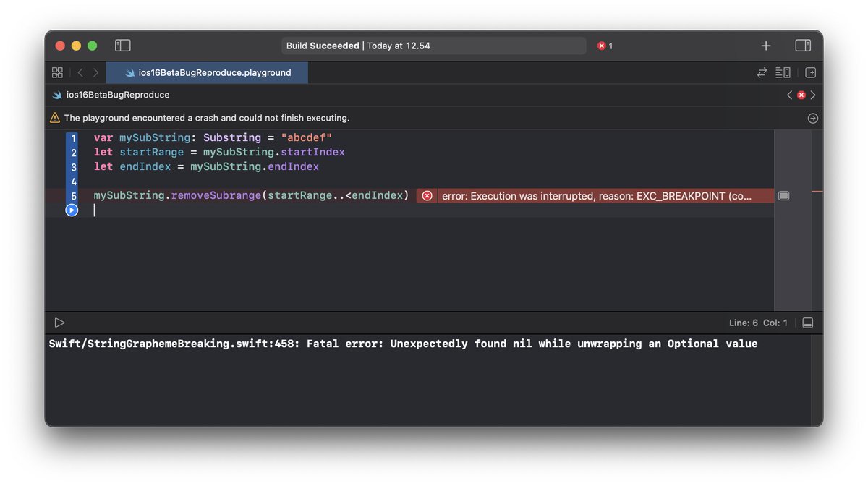868x486 pixels.
Task: Click the Build Succeeded status display
Action: coord(434,45)
